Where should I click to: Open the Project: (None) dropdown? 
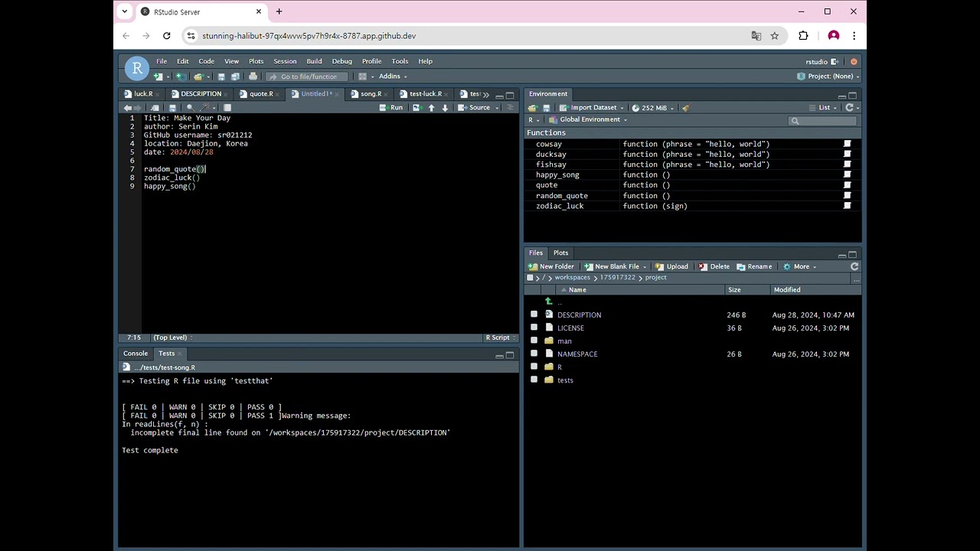(828, 77)
